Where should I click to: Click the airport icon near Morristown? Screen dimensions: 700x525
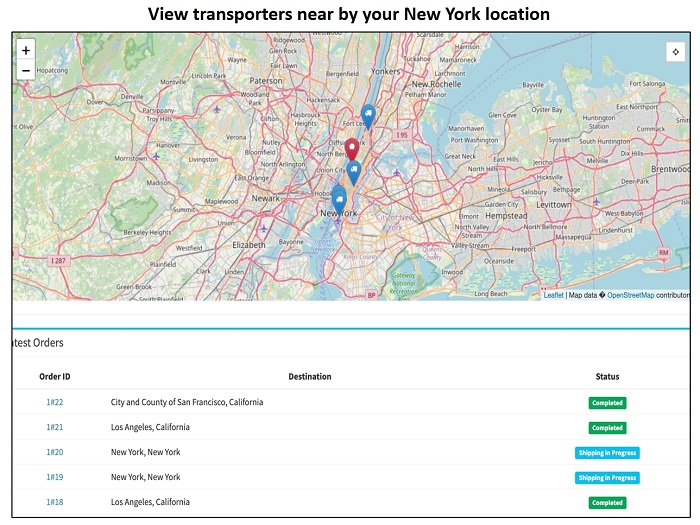[x=156, y=157]
